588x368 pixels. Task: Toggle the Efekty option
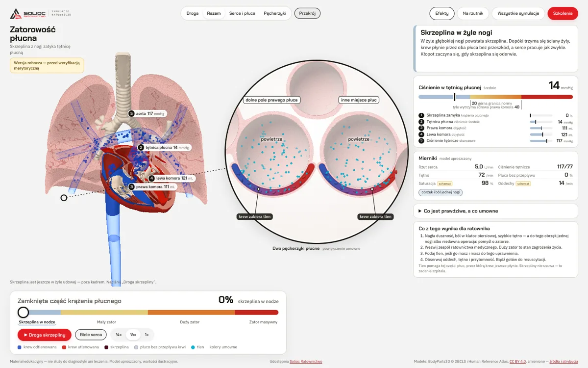(442, 13)
